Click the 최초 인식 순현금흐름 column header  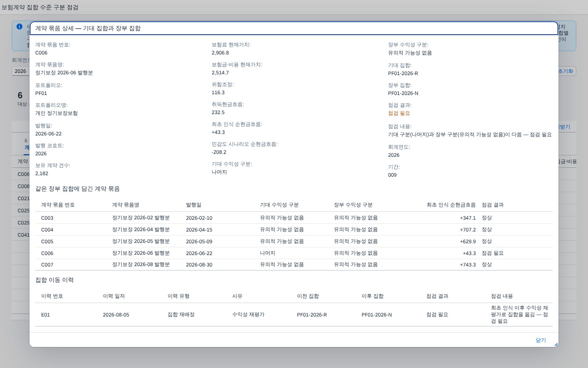coord(451,205)
